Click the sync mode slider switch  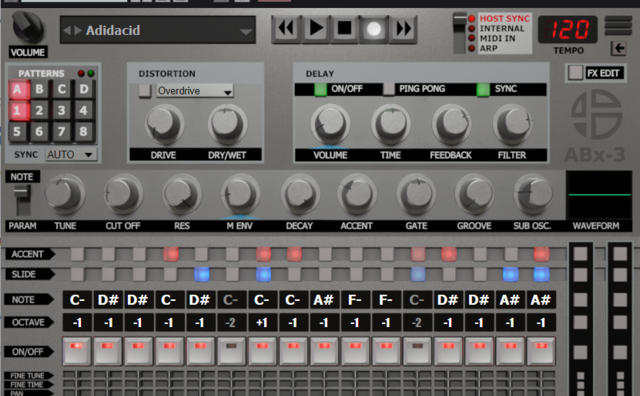460,33
